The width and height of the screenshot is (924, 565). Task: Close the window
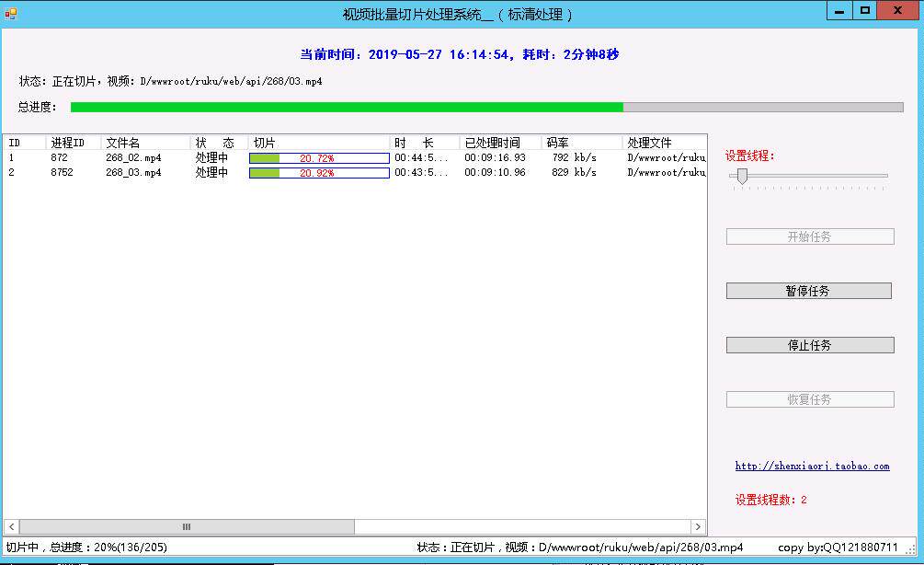point(897,11)
